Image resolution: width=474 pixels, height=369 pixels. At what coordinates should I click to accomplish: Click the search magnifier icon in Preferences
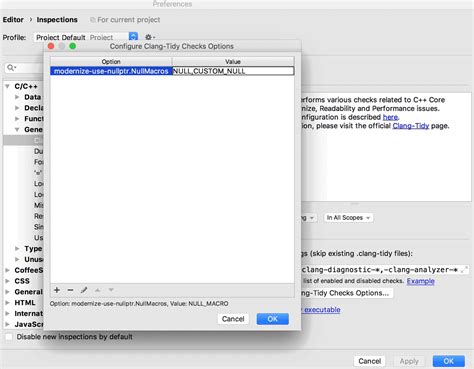click(x=11, y=68)
